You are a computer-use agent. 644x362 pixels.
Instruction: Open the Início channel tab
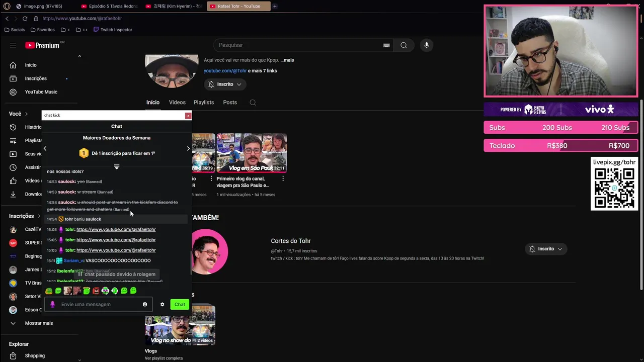tap(153, 103)
